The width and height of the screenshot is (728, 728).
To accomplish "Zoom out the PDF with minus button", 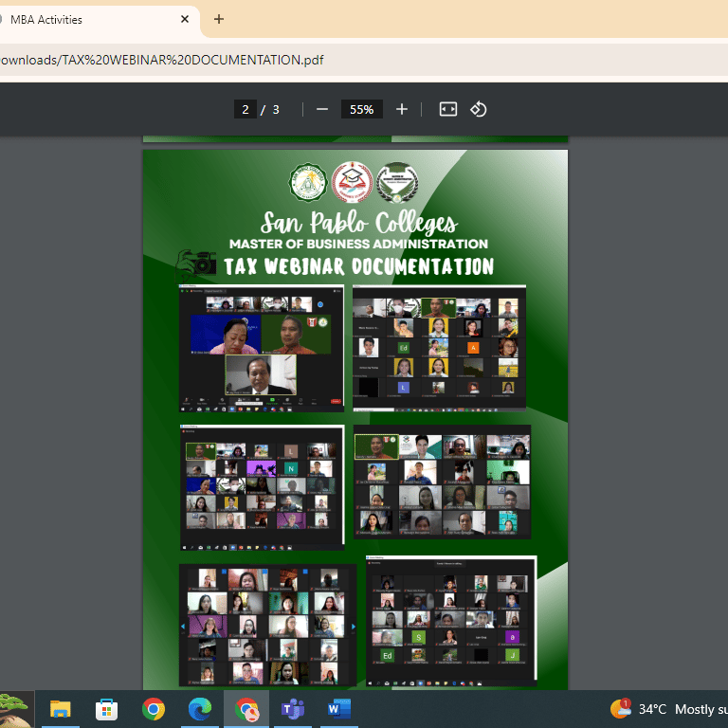I will 322,110.
